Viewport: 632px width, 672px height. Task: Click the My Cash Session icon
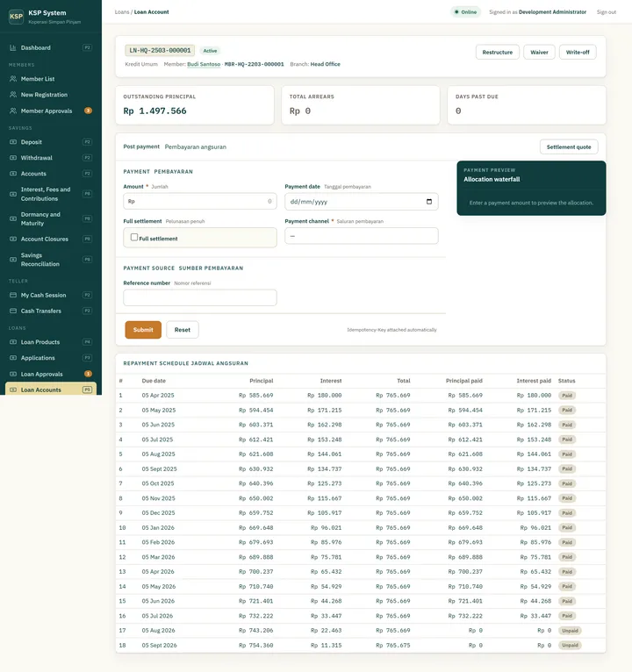(13, 296)
